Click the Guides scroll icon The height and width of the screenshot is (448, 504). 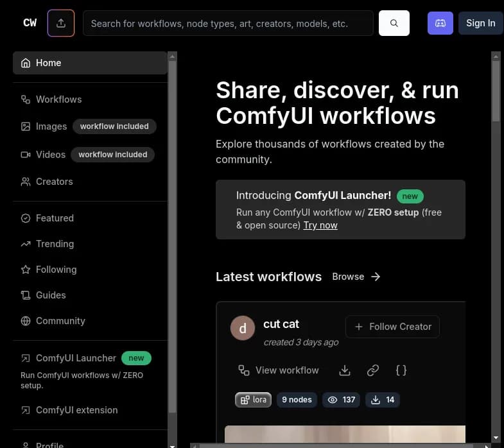(x=26, y=295)
